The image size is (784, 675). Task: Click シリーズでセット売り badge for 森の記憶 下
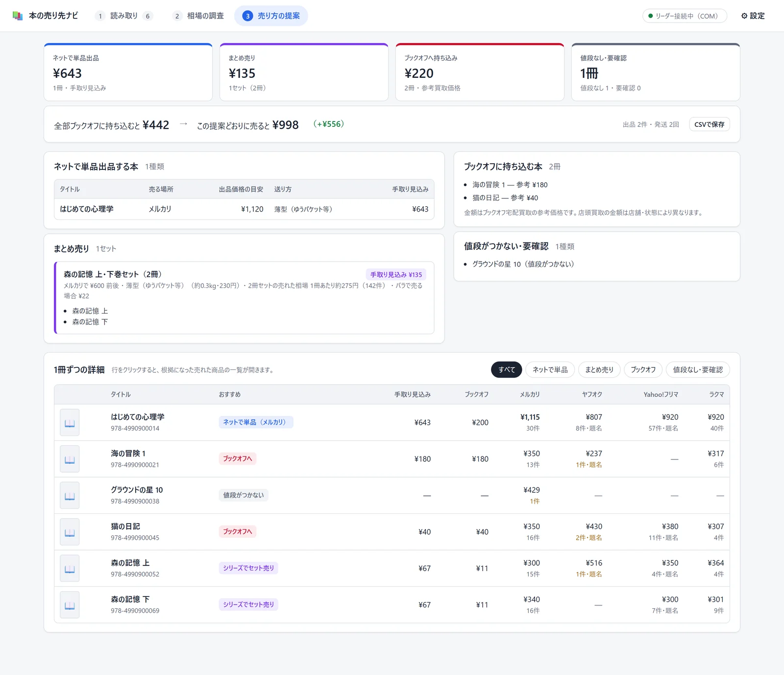click(x=248, y=604)
